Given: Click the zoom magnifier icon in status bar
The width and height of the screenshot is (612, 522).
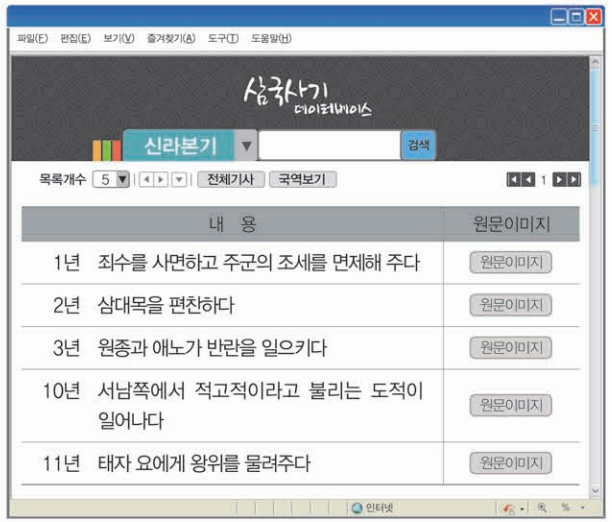Looking at the screenshot, I should point(542,508).
